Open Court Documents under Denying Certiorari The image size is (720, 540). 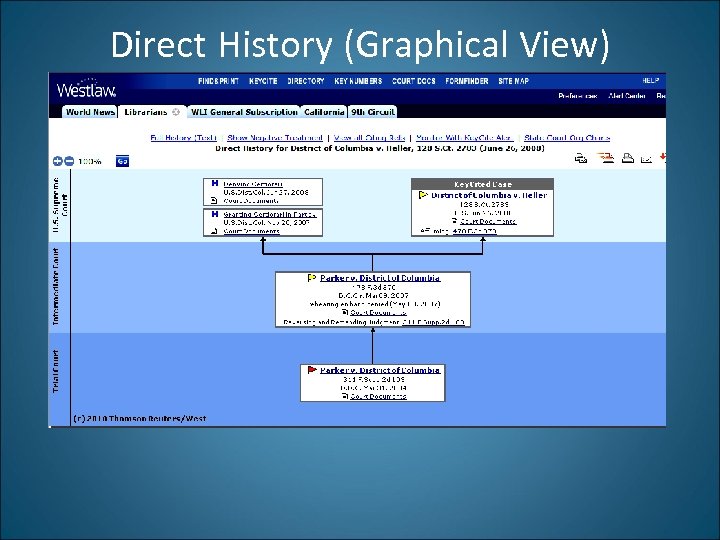251,201
